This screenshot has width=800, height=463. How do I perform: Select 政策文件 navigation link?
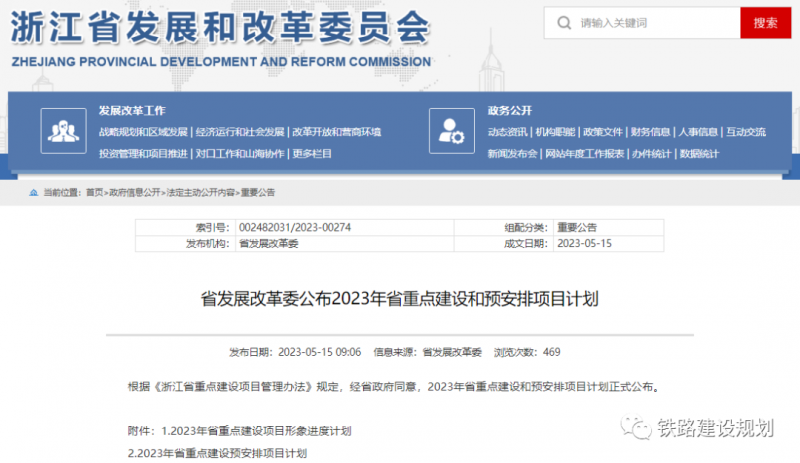(603, 132)
